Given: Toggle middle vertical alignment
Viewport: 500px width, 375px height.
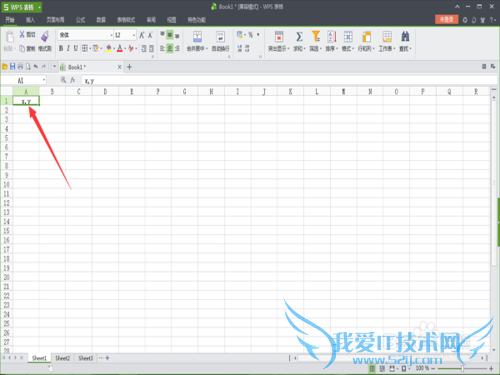Looking at the screenshot, I should tap(170, 35).
